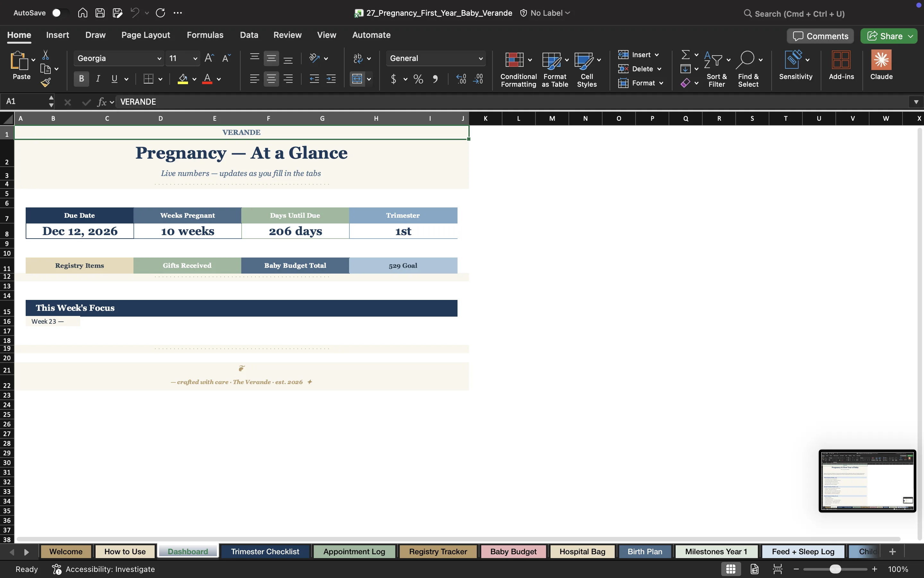Switch to the Trimester Checklist sheet tab
Viewport: 924px width, 578px height.
coord(265,551)
